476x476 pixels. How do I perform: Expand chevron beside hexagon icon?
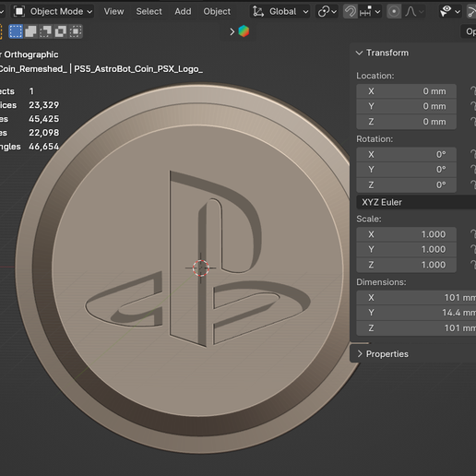pos(232,31)
